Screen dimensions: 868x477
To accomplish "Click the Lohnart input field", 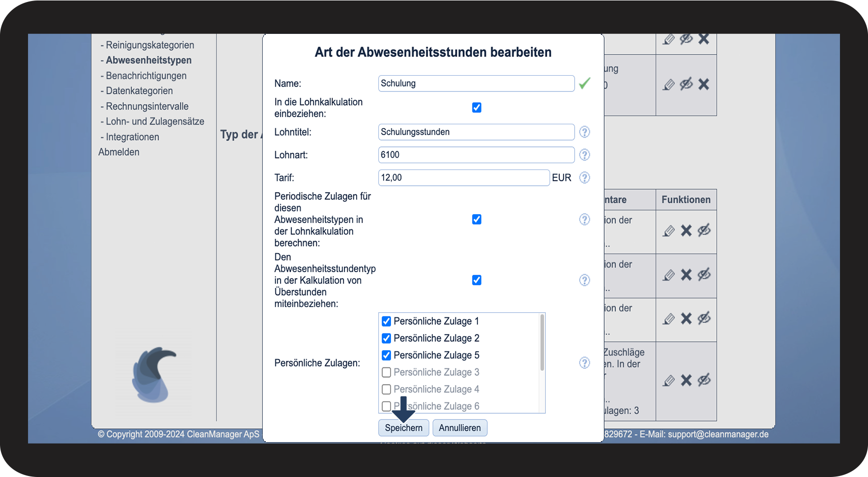I will 476,155.
